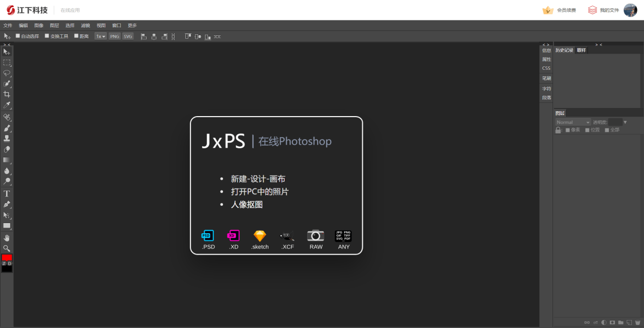Select the Crop tool
The image size is (644, 328).
pos(7,94)
